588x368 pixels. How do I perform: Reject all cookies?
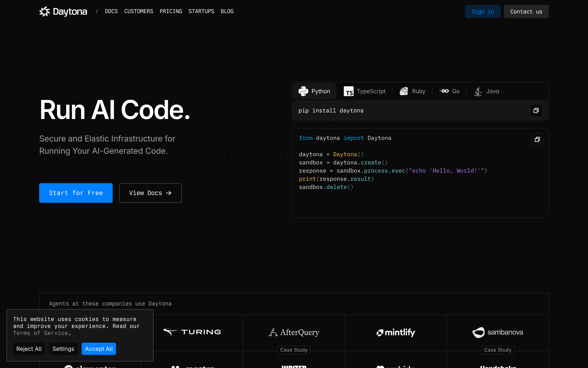(x=29, y=349)
